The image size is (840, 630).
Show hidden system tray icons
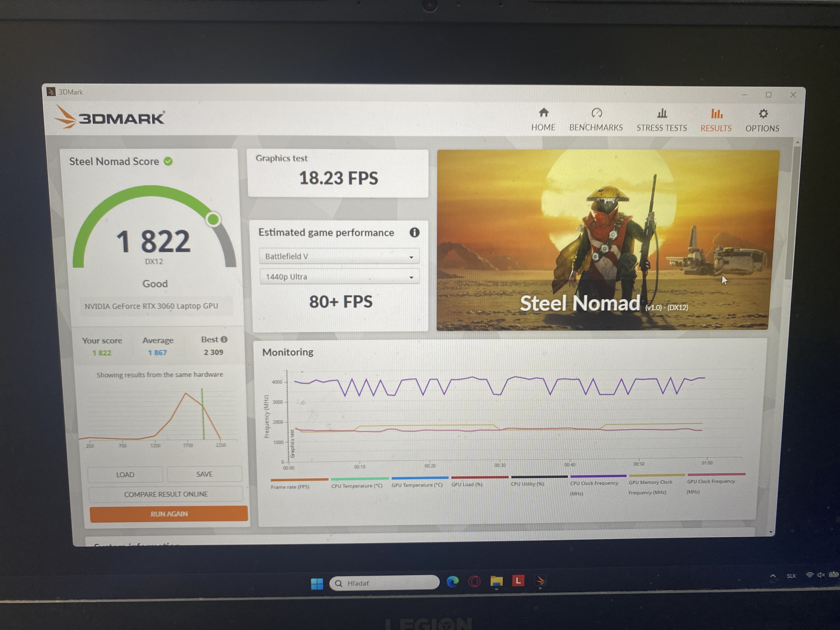pos(772,576)
